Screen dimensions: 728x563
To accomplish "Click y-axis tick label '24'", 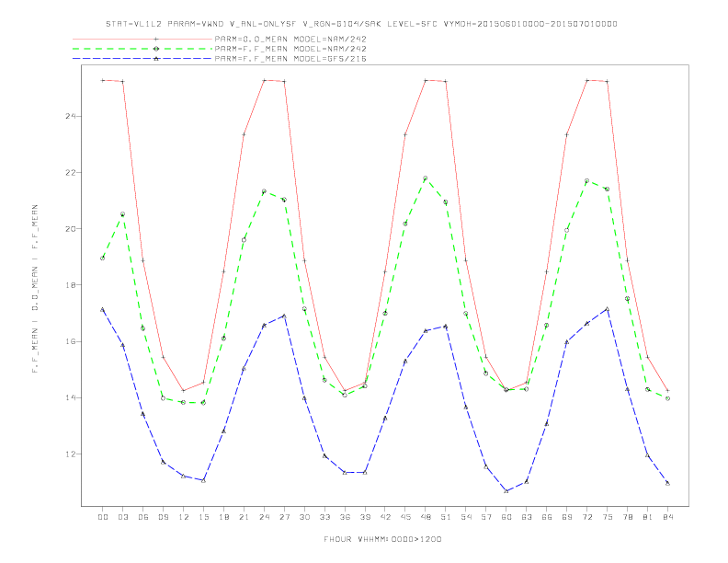I will click(71, 116).
